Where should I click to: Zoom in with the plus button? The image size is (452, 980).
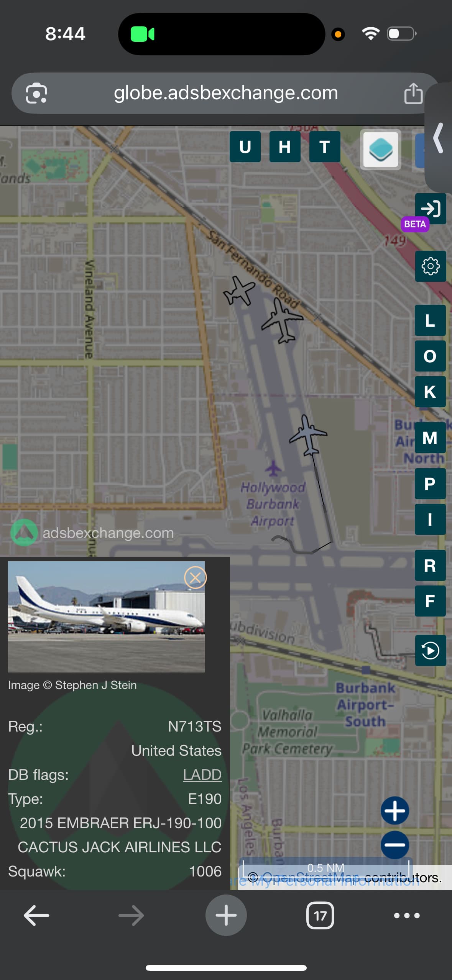(395, 811)
